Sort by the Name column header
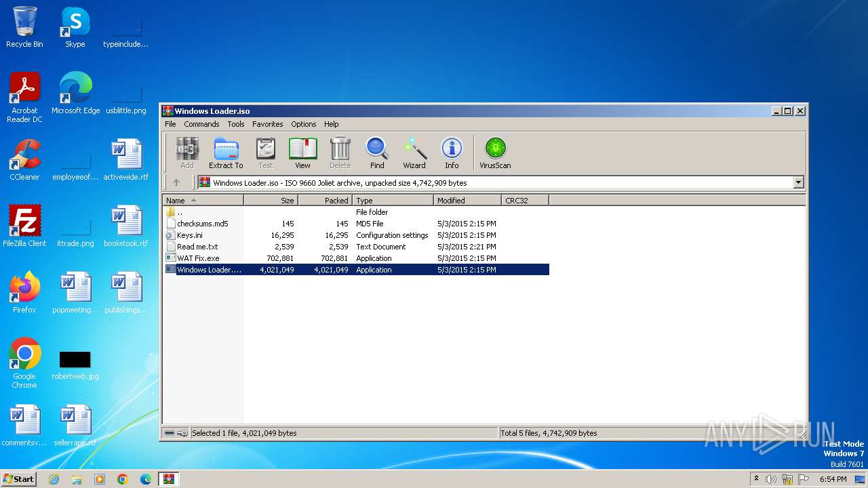Image resolution: width=868 pixels, height=488 pixels. tap(203, 201)
